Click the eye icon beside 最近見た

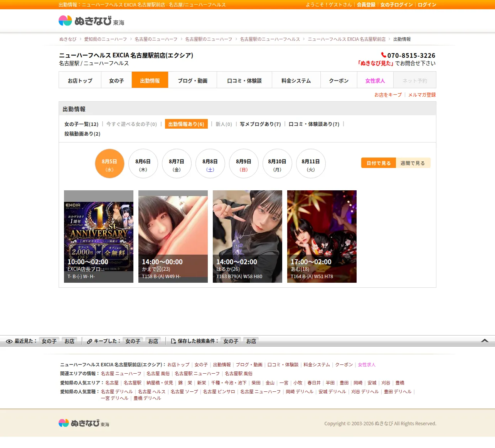click(x=9, y=341)
